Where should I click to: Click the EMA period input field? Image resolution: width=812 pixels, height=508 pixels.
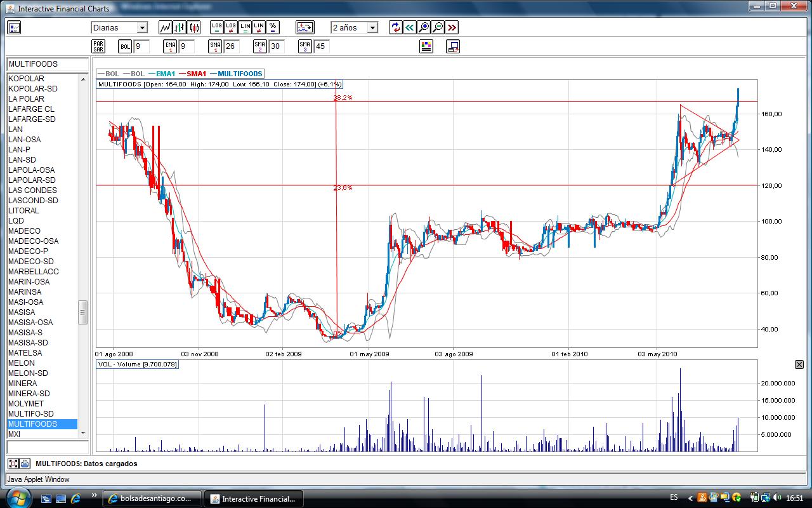point(187,46)
